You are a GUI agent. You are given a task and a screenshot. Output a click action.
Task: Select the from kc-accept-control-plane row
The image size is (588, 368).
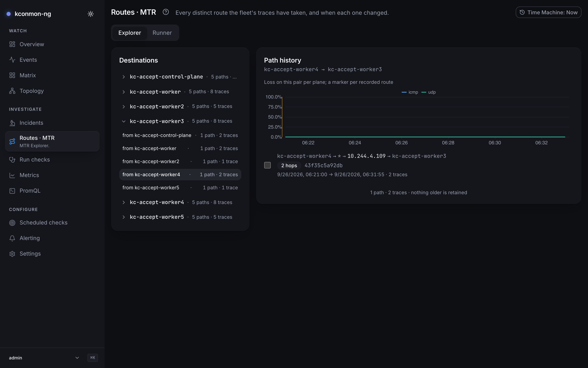pyautogui.click(x=180, y=135)
